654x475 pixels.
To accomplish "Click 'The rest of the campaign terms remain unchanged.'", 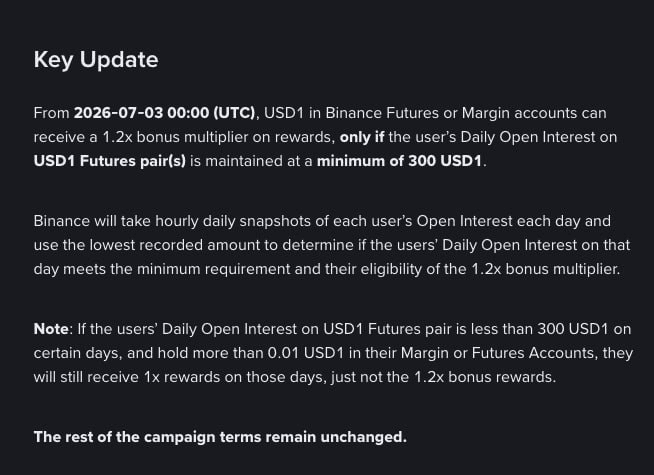I will coord(220,437).
